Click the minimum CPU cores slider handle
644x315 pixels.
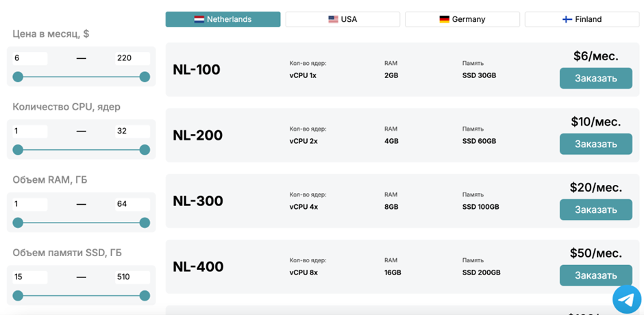coord(18,149)
